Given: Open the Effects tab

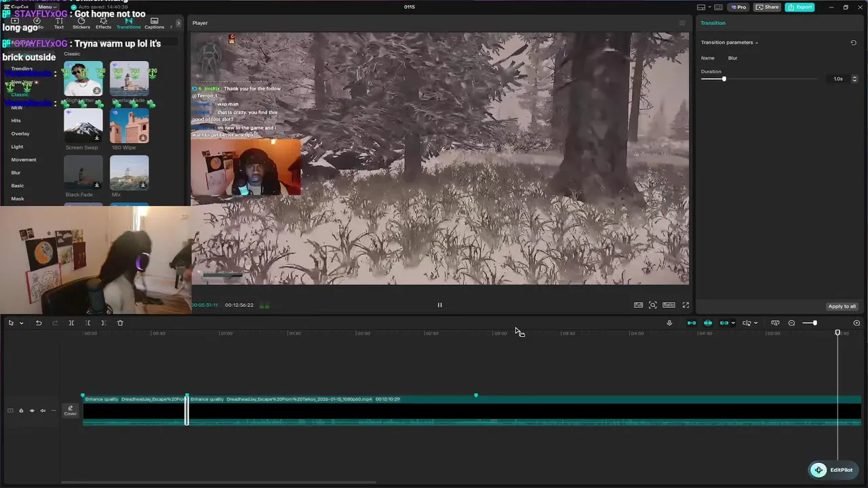Looking at the screenshot, I should [x=103, y=24].
